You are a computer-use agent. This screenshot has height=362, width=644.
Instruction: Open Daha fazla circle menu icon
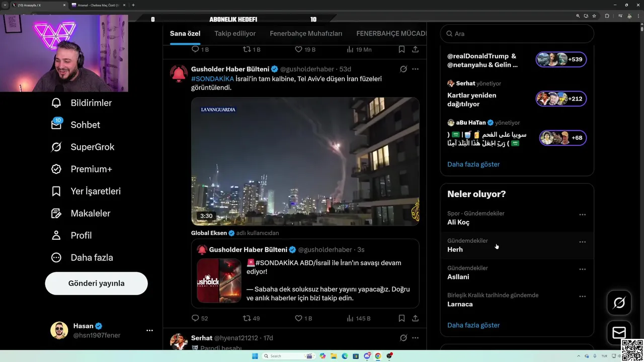pos(56,257)
